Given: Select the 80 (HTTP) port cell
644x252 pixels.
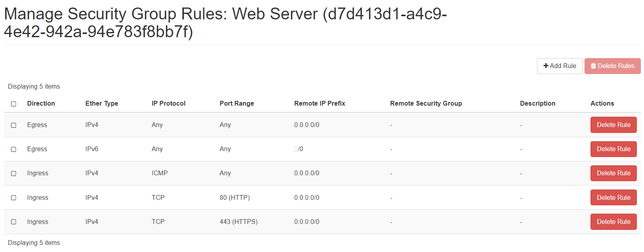Looking at the screenshot, I should [x=235, y=197].
